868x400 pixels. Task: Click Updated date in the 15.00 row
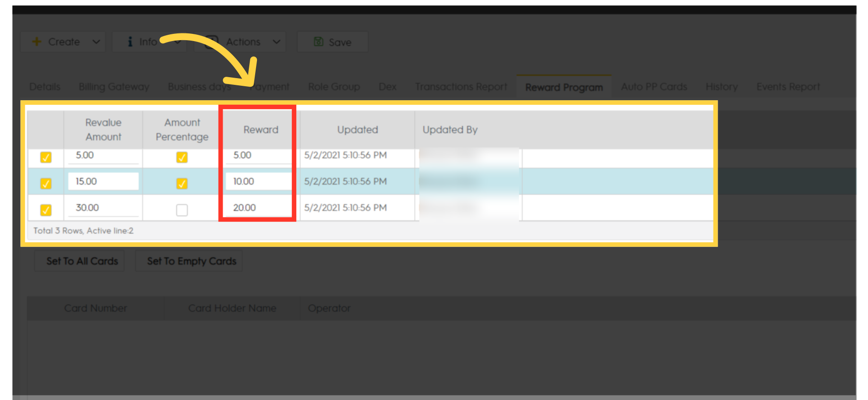pyautogui.click(x=345, y=181)
